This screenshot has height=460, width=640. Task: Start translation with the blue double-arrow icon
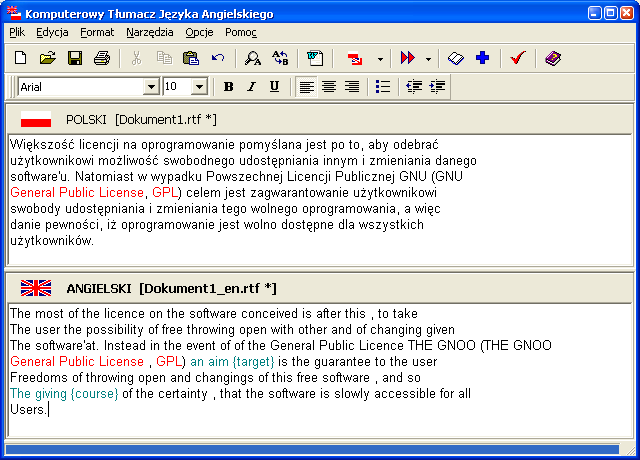click(x=408, y=58)
